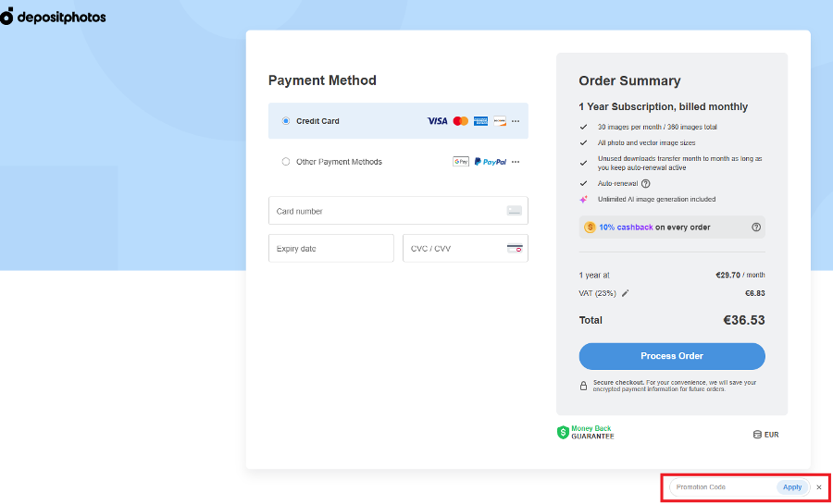Screen dimensions: 833x504
Task: Click the Depositphotos logo
Action: click(x=53, y=17)
